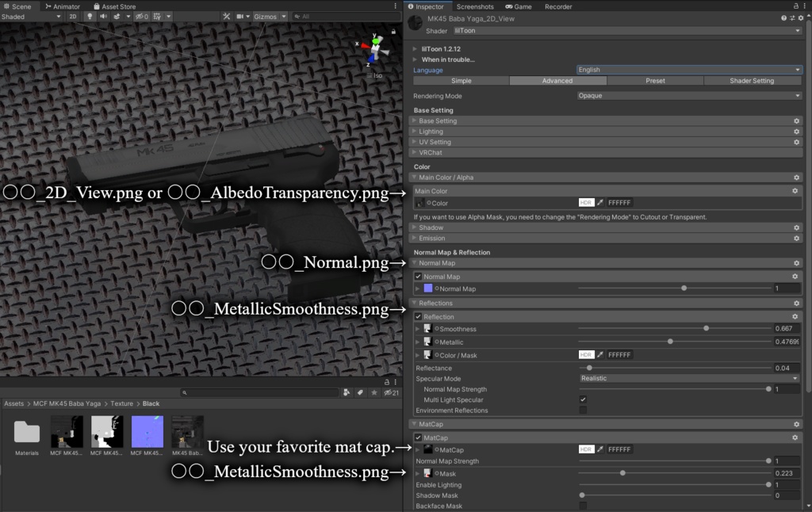Toggle scene effects layers icon
The image size is (812, 512).
[117, 17]
